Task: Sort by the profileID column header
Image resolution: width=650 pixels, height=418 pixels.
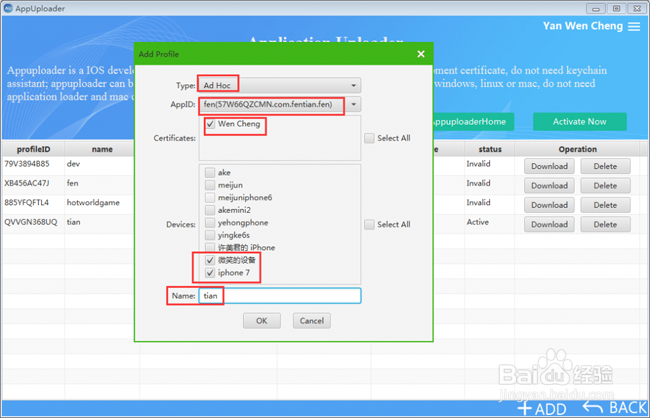Action: pos(33,149)
